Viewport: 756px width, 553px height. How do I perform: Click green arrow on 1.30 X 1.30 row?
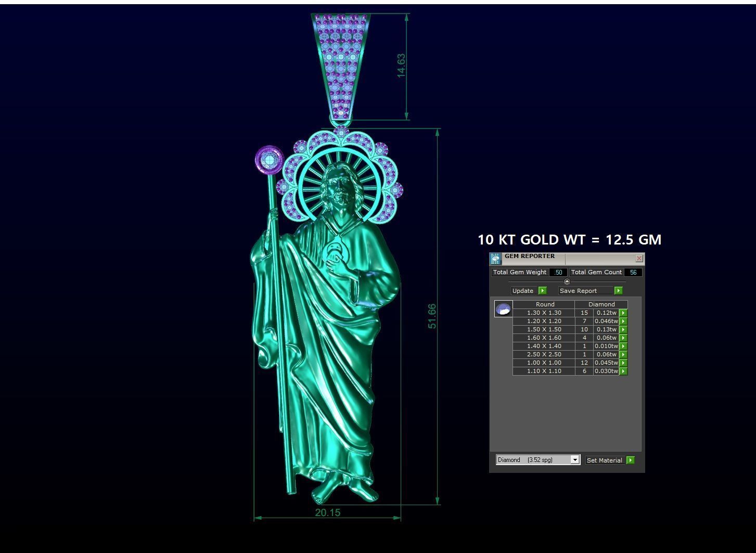[x=623, y=313]
